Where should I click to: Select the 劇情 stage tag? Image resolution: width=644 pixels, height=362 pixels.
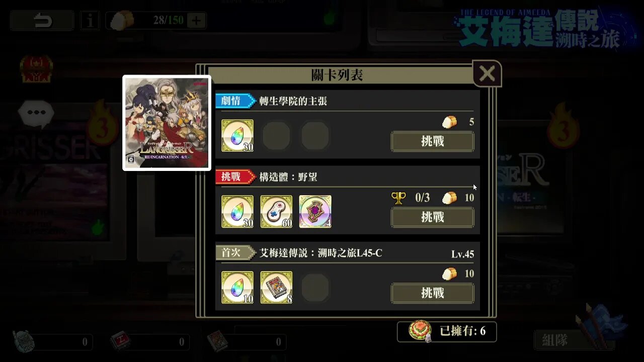click(235, 101)
